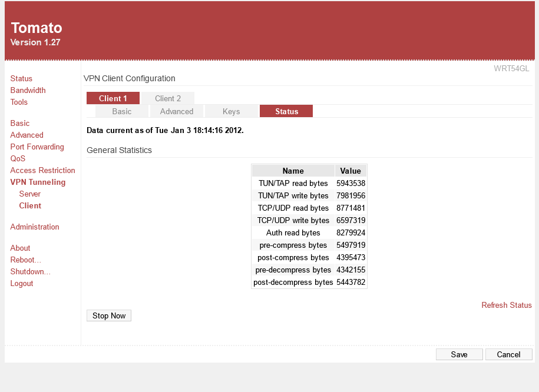Open the Status page in sidebar
This screenshot has width=539, height=392.
(21, 78)
